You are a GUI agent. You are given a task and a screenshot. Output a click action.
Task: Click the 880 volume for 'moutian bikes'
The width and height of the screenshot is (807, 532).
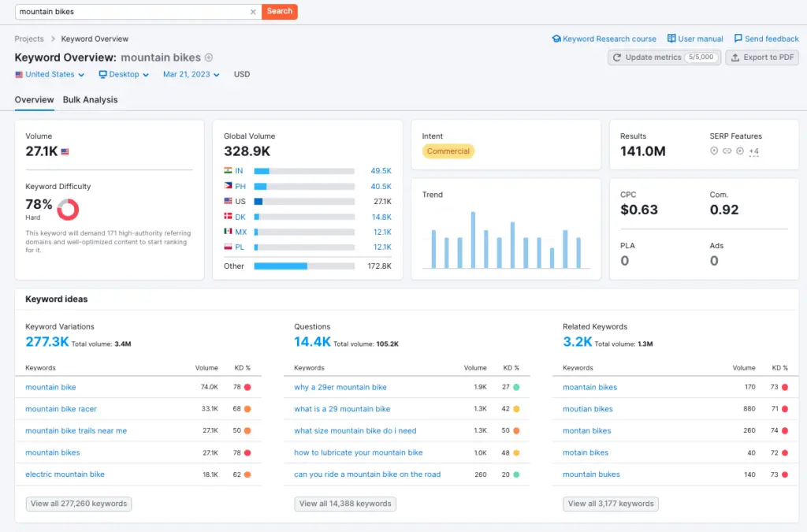click(749, 409)
